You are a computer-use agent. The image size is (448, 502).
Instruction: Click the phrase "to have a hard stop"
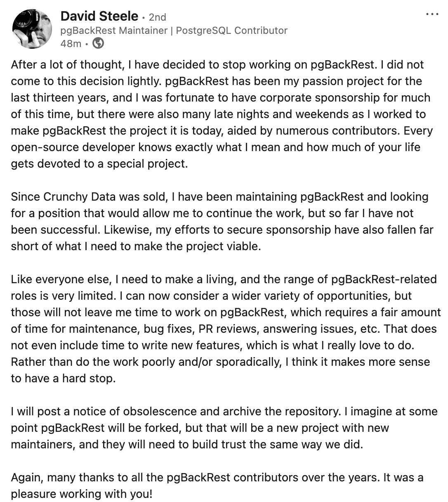click(x=63, y=379)
